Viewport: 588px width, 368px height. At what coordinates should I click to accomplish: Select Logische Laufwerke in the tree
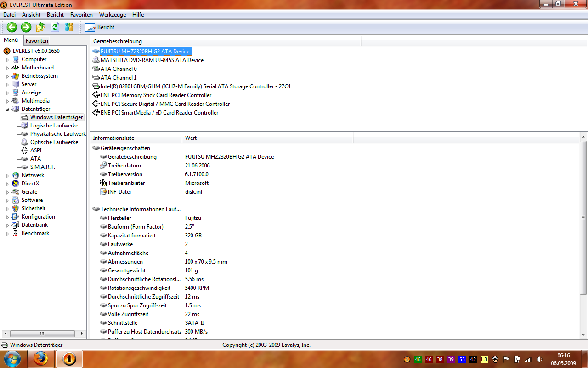[54, 126]
